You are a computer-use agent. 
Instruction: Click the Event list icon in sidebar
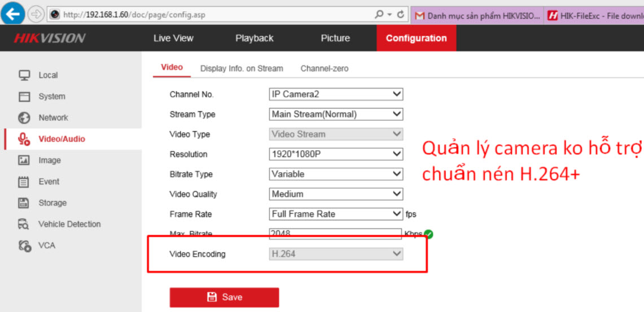point(24,181)
